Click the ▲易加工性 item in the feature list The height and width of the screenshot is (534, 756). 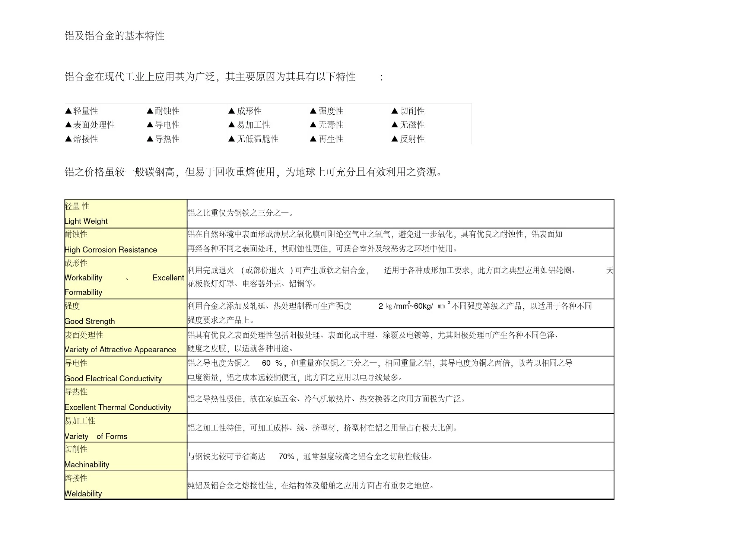(249, 125)
